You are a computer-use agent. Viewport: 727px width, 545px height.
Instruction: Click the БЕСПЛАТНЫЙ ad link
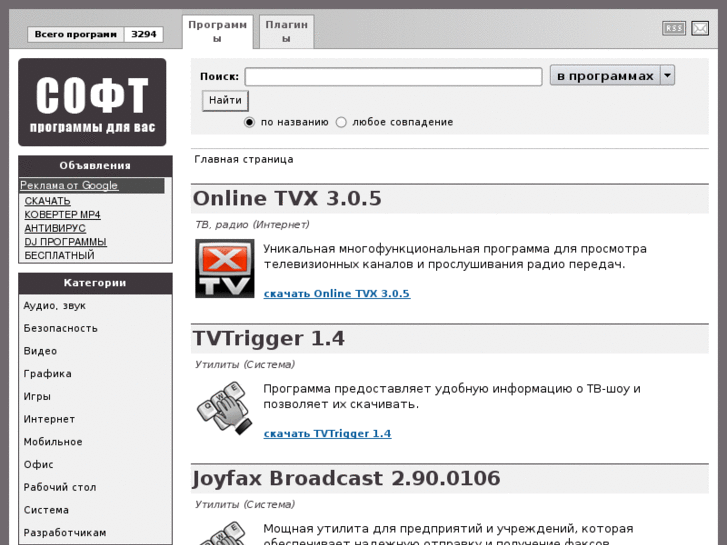[x=59, y=255]
